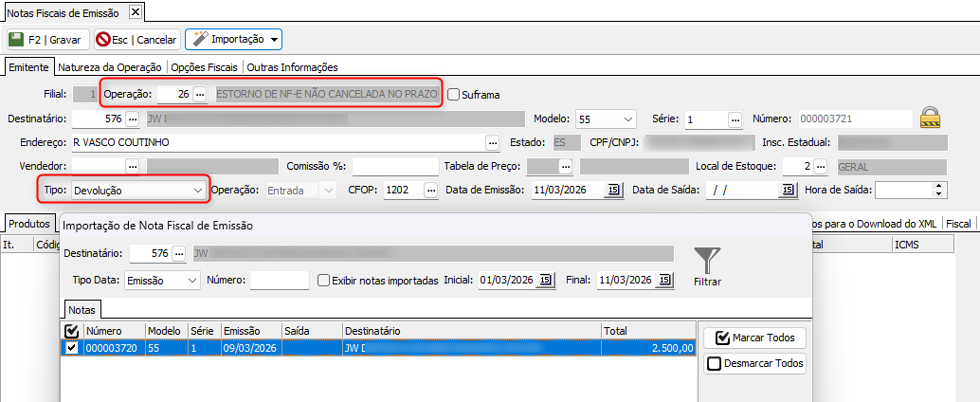Screen dimensions: 980x402
Task: Enable the Suframa checkbox
Action: click(453, 95)
